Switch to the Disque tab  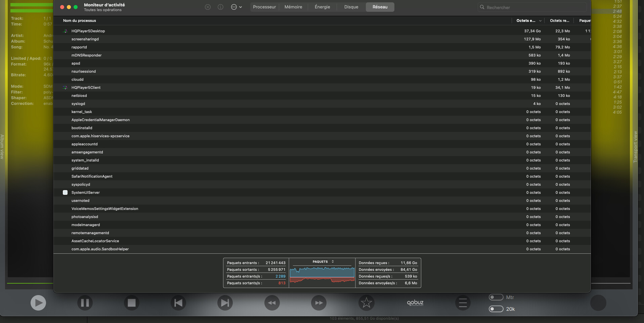click(x=351, y=7)
